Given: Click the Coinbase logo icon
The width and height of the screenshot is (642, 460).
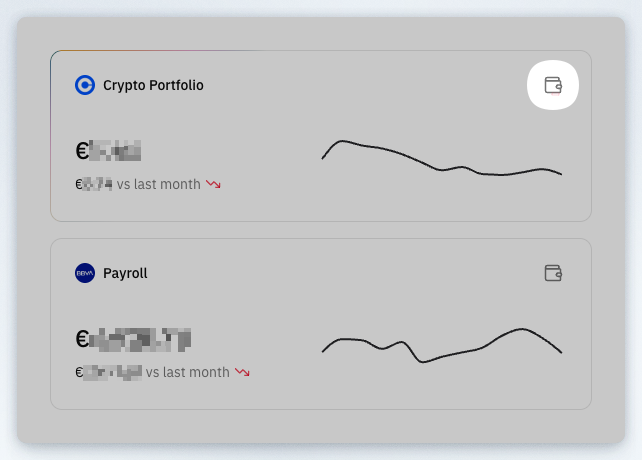Looking at the screenshot, I should click(85, 85).
